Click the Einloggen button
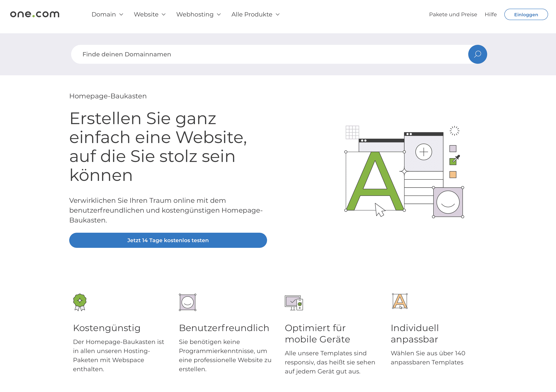The width and height of the screenshot is (556, 392). 526,15
